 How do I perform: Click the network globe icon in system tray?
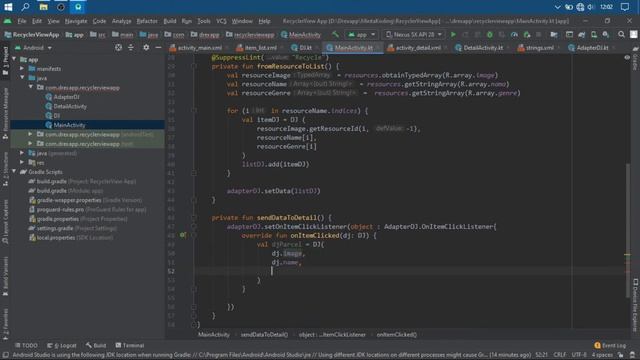click(x=580, y=7)
